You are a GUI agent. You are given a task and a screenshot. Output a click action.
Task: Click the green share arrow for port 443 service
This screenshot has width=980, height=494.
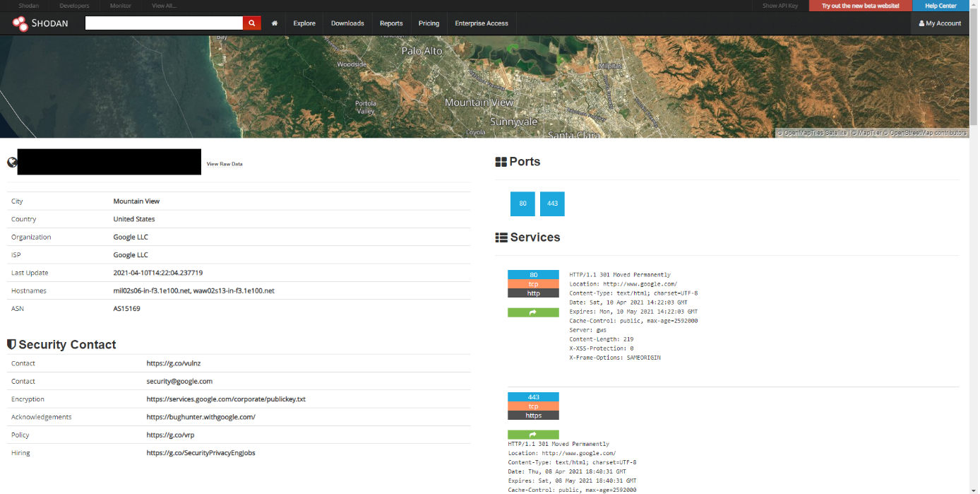coord(533,435)
